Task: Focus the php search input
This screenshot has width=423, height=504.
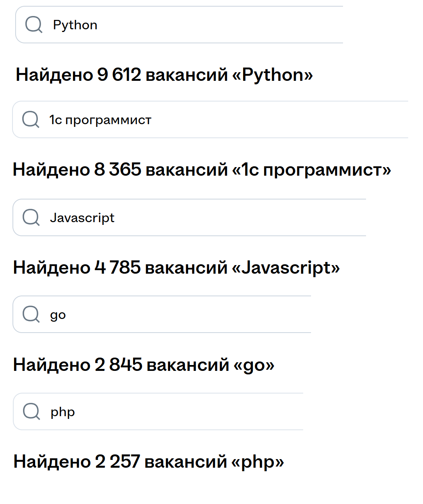Action: click(176, 411)
